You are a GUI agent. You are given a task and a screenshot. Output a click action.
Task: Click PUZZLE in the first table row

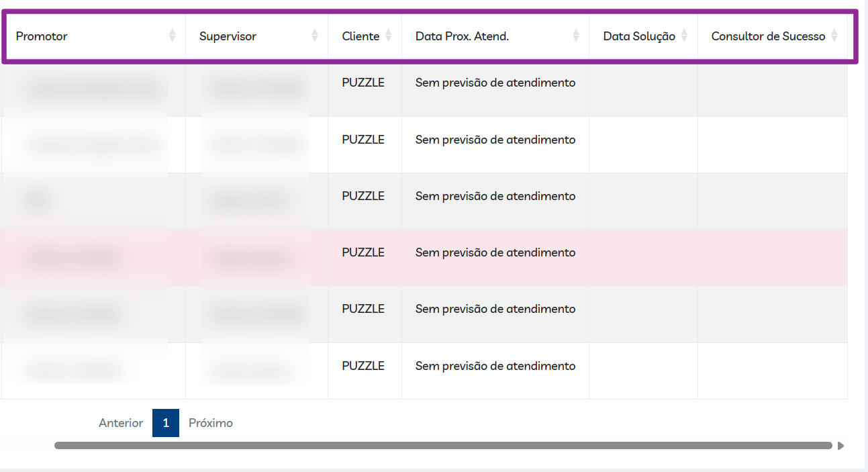(363, 83)
